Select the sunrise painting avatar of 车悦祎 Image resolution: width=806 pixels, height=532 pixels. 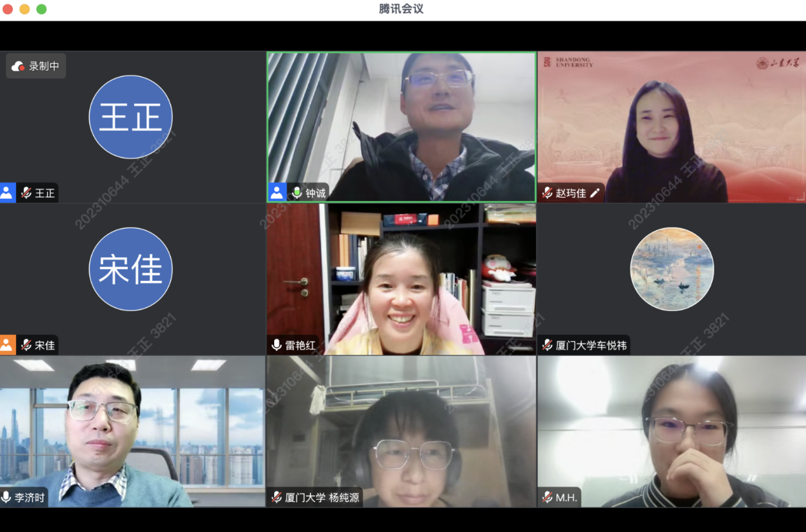672,269
